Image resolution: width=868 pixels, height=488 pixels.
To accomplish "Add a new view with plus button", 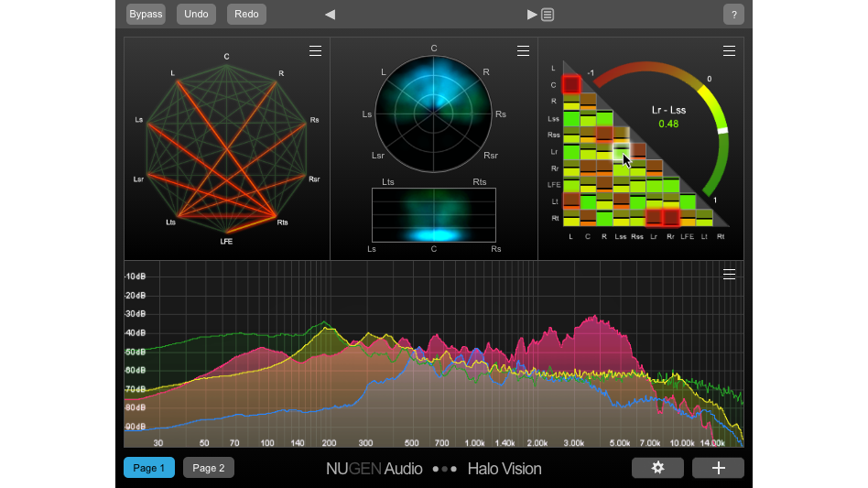I will point(718,468).
